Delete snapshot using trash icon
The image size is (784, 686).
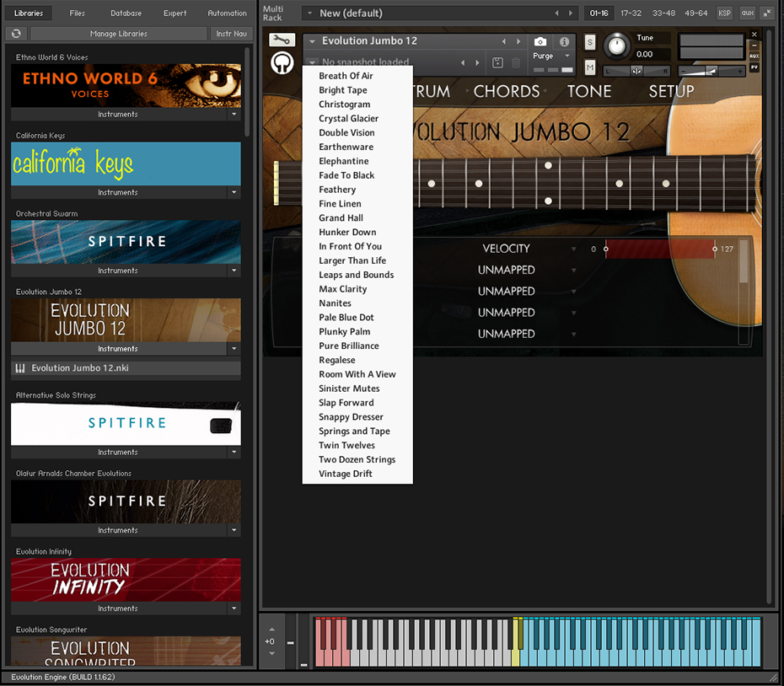[x=516, y=62]
